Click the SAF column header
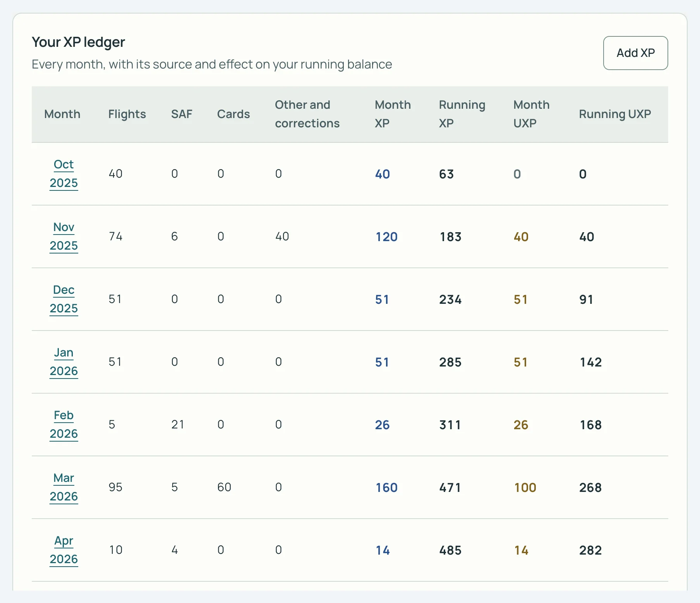This screenshot has height=603, width=700. 182,114
